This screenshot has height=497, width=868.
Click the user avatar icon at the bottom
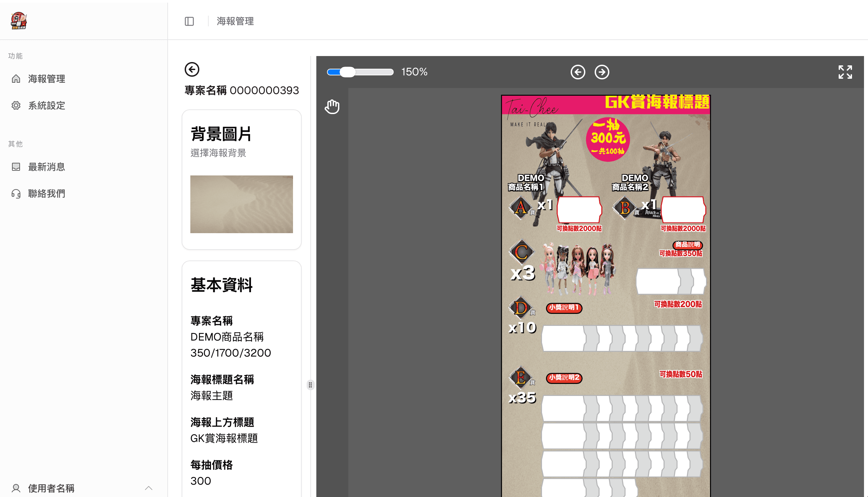pyautogui.click(x=16, y=488)
